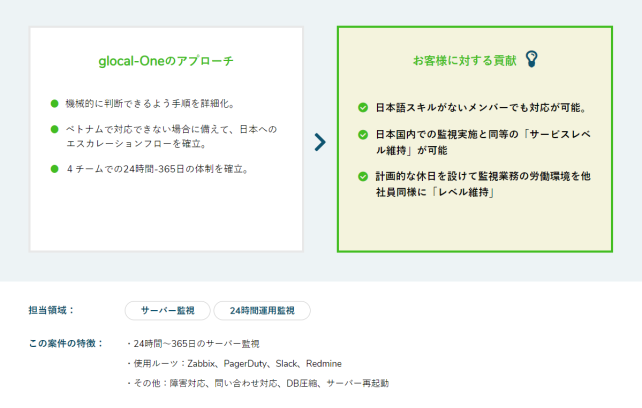Click the 担当領域： label

click(52, 310)
